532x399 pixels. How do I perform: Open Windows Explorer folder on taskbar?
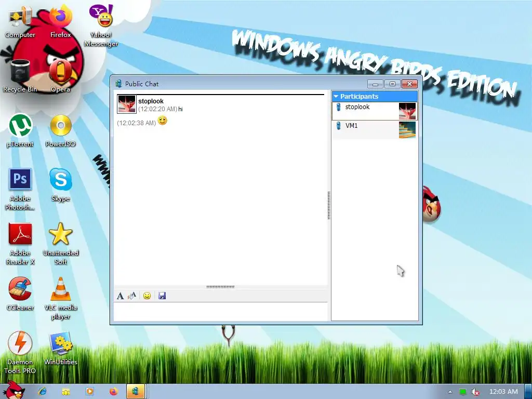pyautogui.click(x=66, y=391)
